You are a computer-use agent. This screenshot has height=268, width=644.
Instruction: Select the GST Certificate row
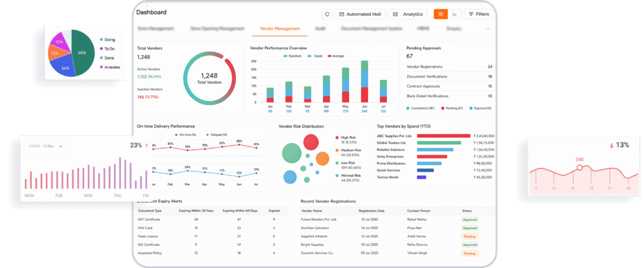click(x=213, y=220)
